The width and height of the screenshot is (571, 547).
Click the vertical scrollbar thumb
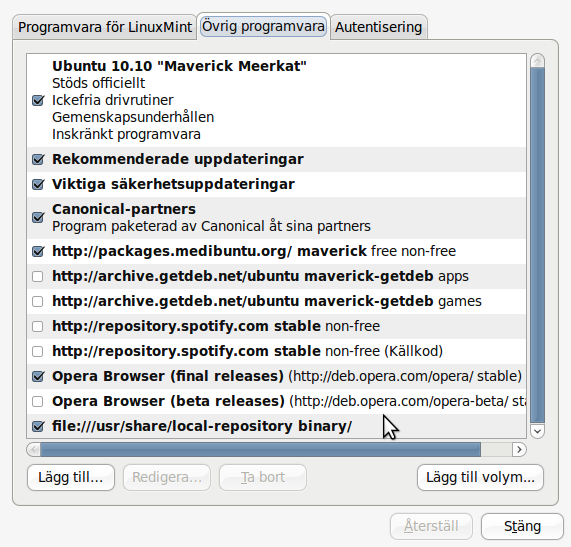coord(537,246)
